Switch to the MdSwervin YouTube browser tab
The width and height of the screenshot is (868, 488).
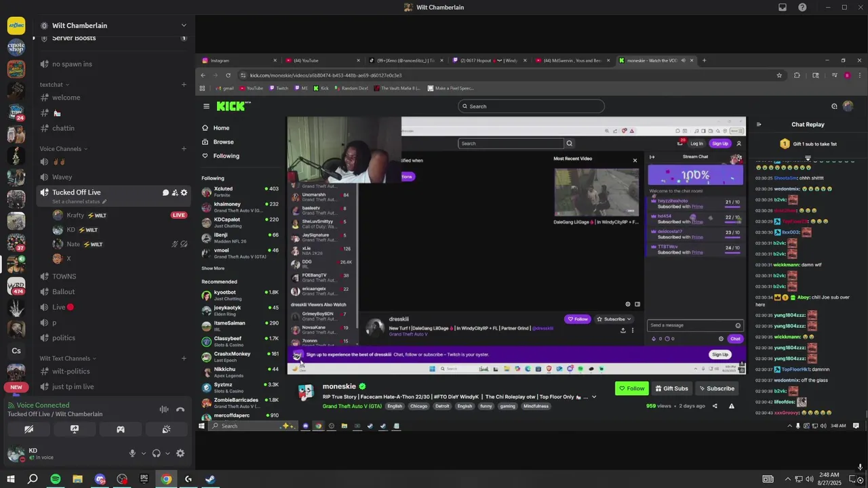[x=572, y=60]
